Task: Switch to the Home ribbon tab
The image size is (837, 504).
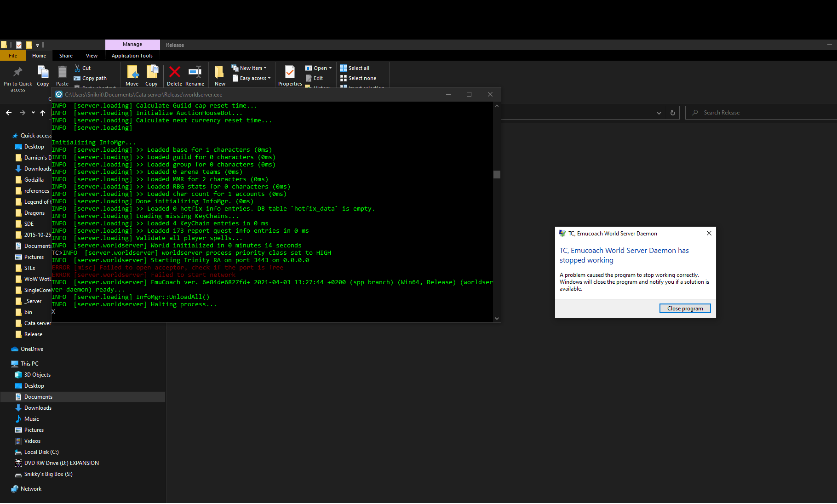Action: click(x=39, y=56)
